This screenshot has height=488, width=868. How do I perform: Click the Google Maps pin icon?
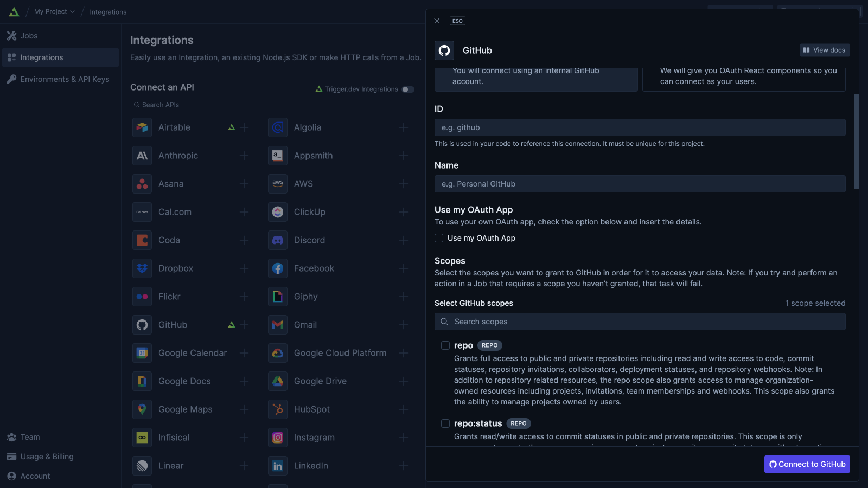click(142, 409)
